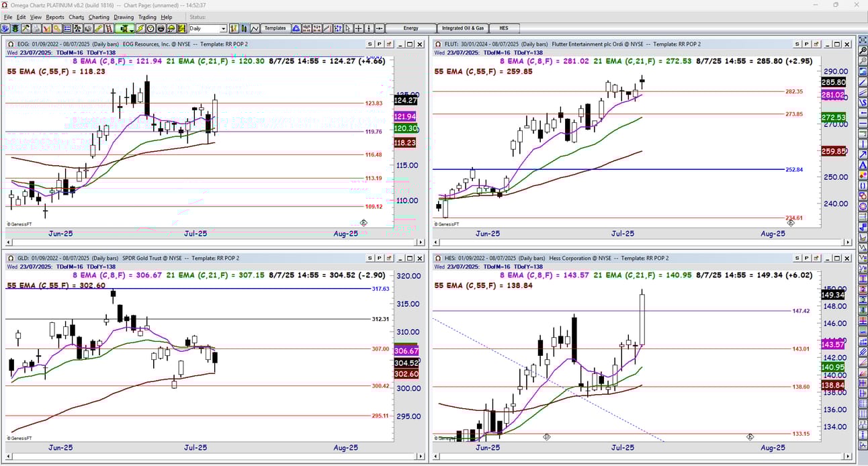
Task: Select the triangle shape drawing tool
Action: click(863, 165)
